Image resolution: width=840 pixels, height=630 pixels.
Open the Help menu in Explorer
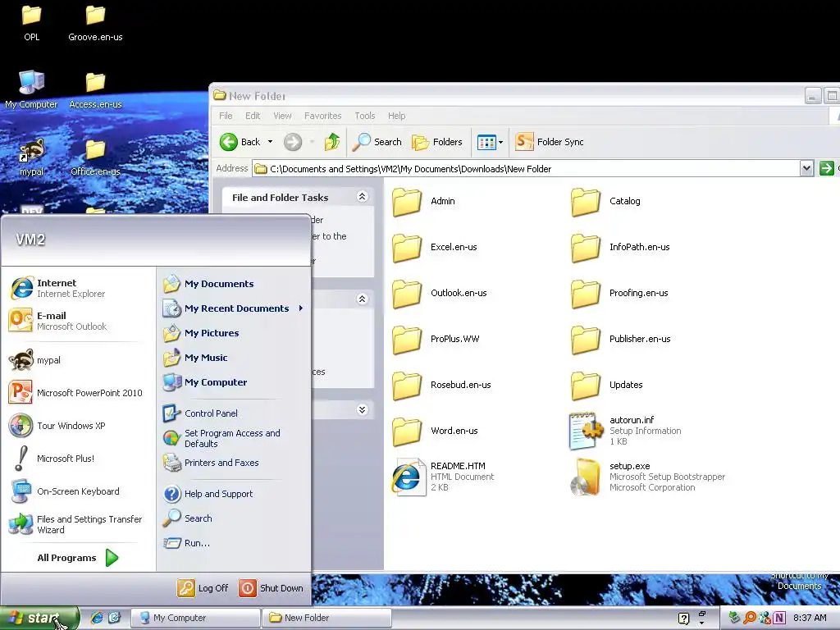point(396,116)
